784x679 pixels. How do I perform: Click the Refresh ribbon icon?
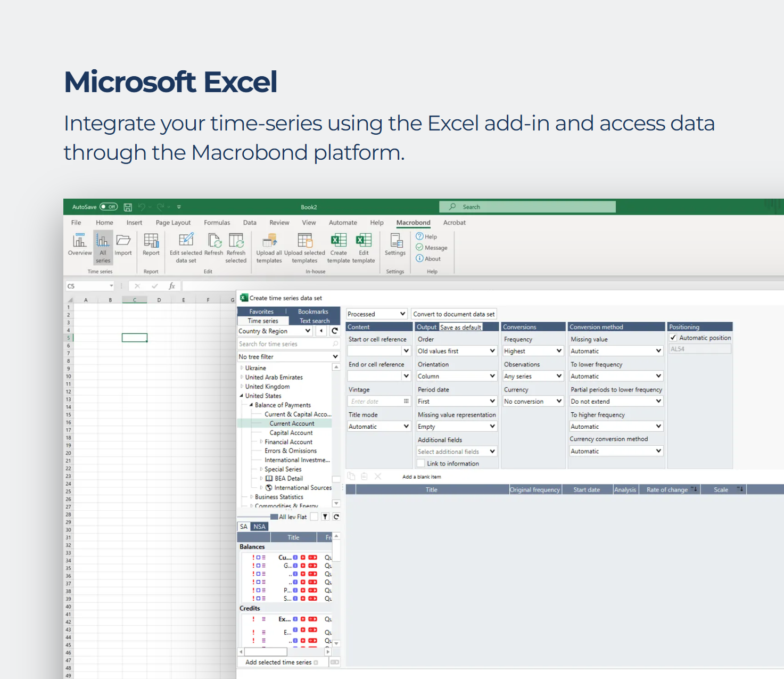[214, 245]
